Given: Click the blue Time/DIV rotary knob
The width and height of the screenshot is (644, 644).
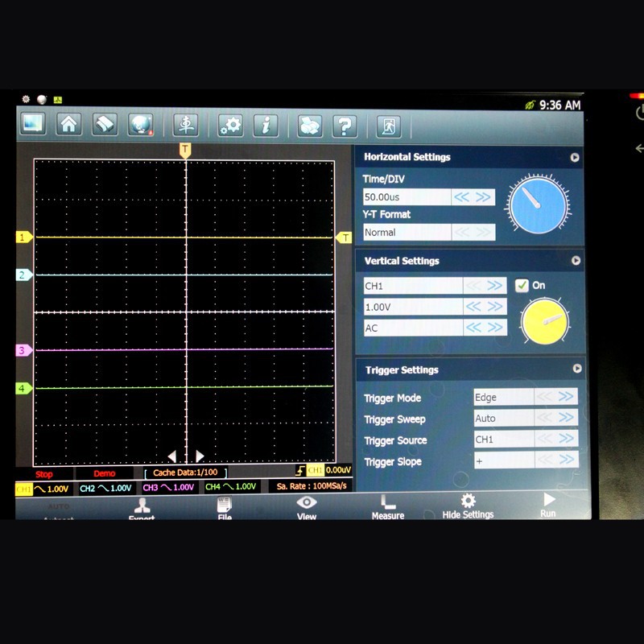Looking at the screenshot, I should click(x=537, y=205).
